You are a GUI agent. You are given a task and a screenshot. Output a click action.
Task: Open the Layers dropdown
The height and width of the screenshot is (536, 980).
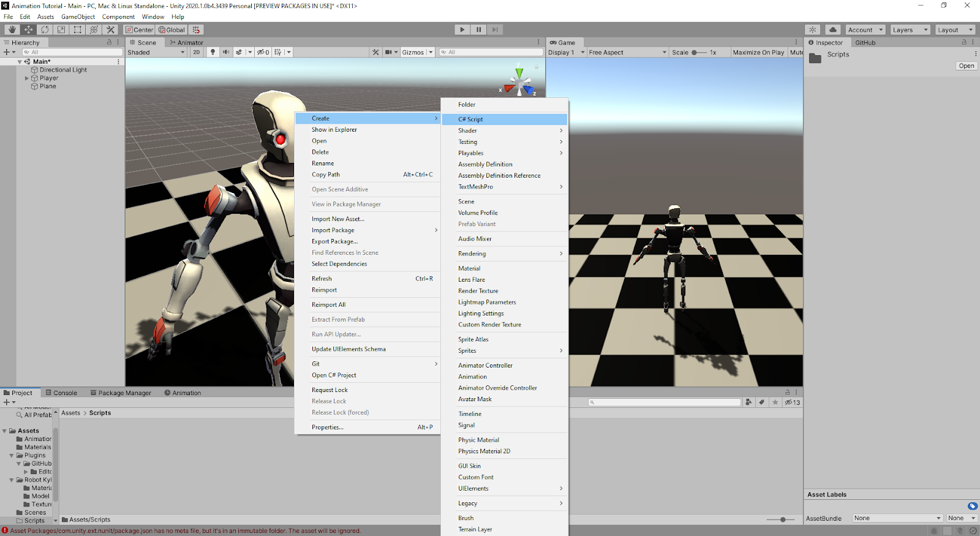pyautogui.click(x=909, y=30)
